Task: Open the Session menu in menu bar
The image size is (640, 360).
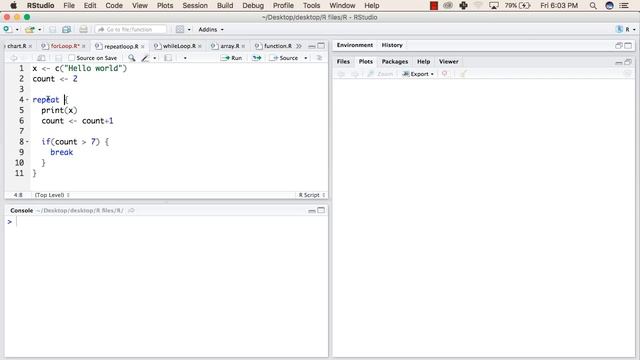Action: tap(195, 5)
